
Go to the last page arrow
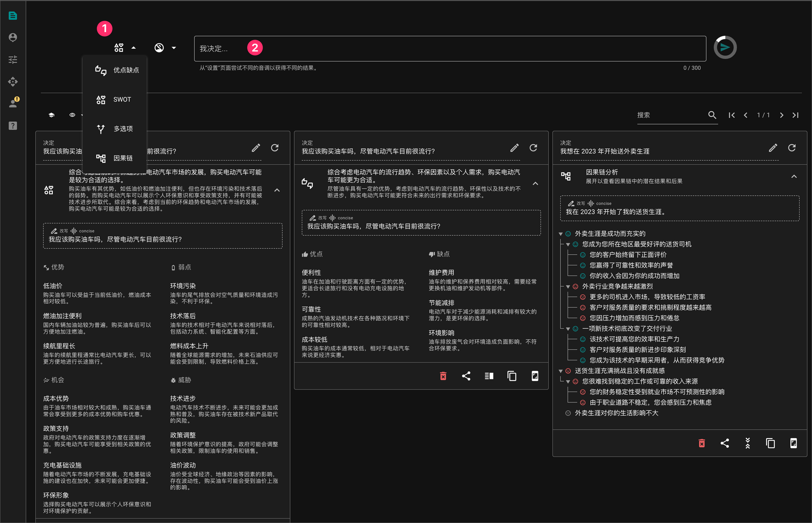click(795, 115)
